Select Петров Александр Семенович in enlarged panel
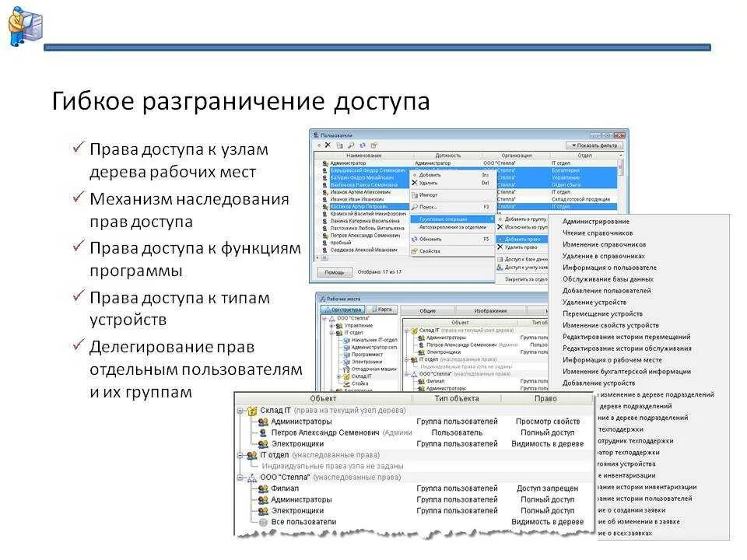Image resolution: width=747 pixels, height=560 pixels. coord(325,433)
